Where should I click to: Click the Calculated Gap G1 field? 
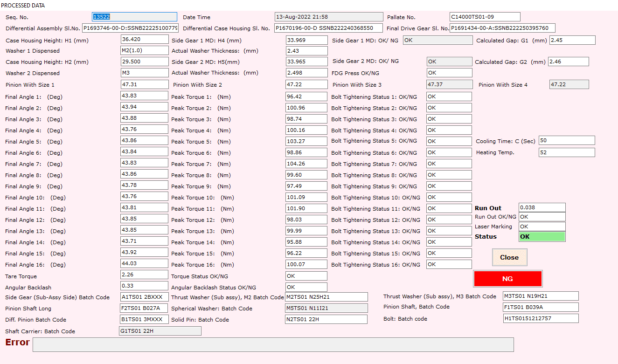click(572, 40)
